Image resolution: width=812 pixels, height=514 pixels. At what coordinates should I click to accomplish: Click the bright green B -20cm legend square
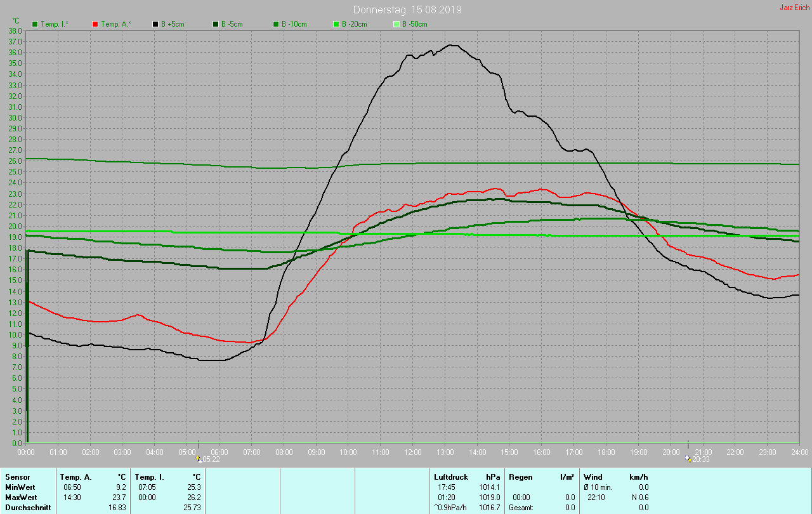(x=336, y=24)
